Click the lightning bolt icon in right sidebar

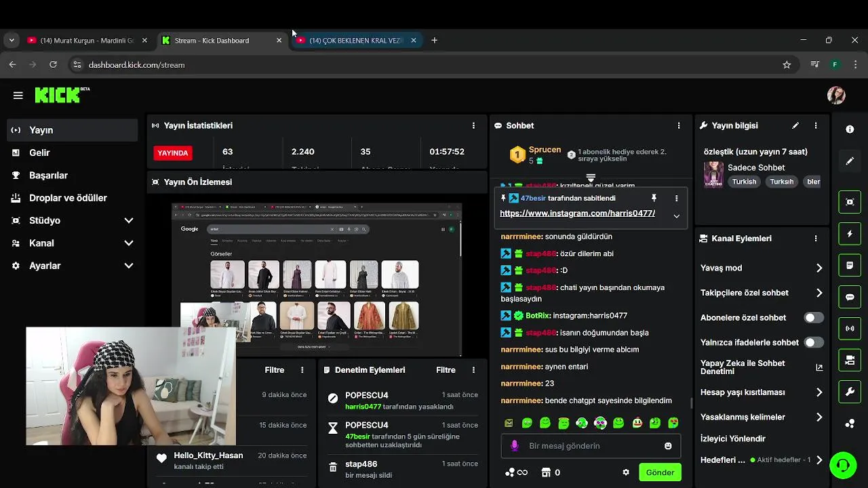click(x=850, y=234)
